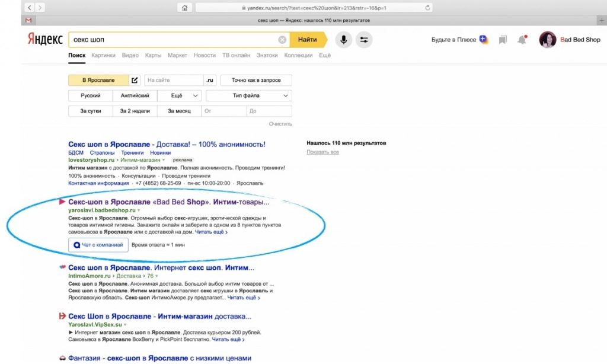Click the IntimoAmore result favicon

click(x=62, y=267)
